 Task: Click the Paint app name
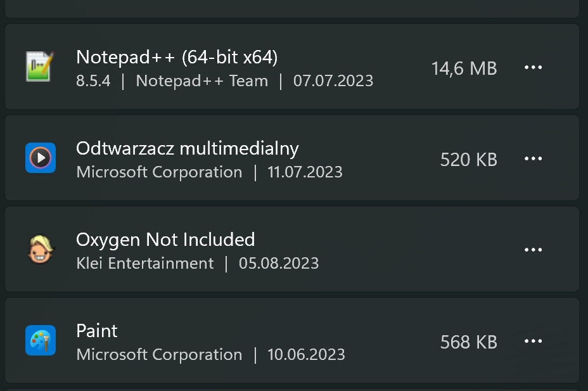[97, 331]
